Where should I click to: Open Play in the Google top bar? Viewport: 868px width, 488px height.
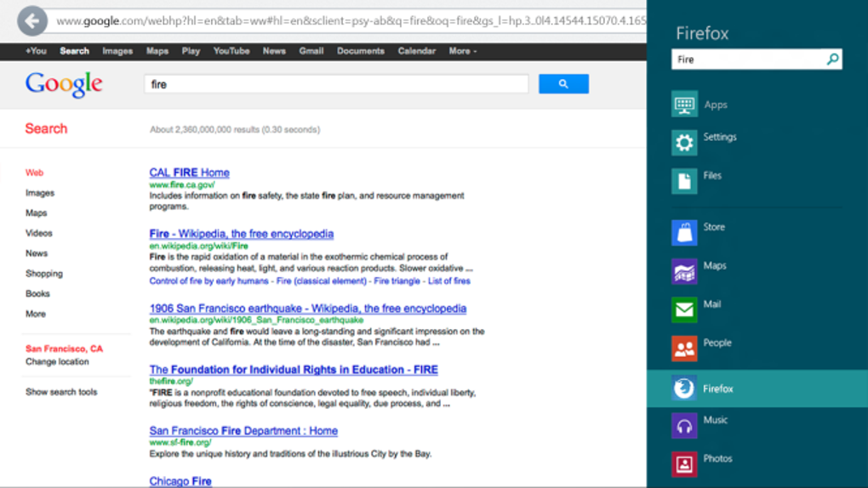click(x=191, y=51)
